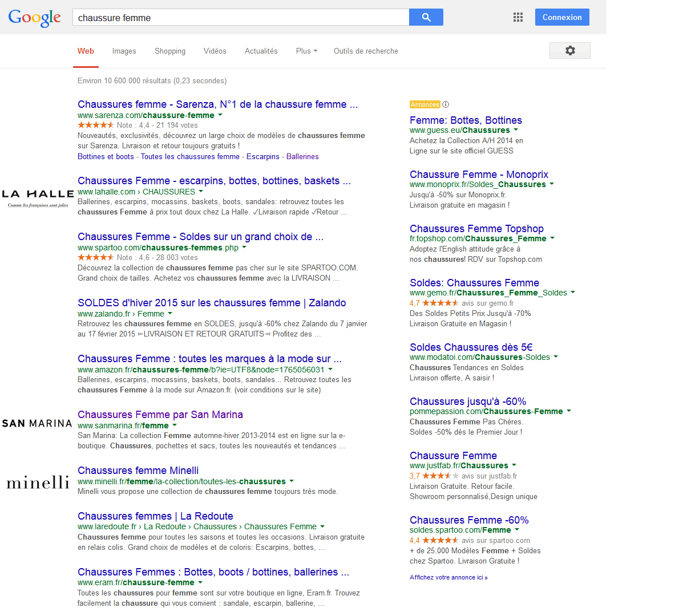This screenshot has height=616, width=675.
Task: Open the Chaussures femme Minelli result
Action: point(138,470)
